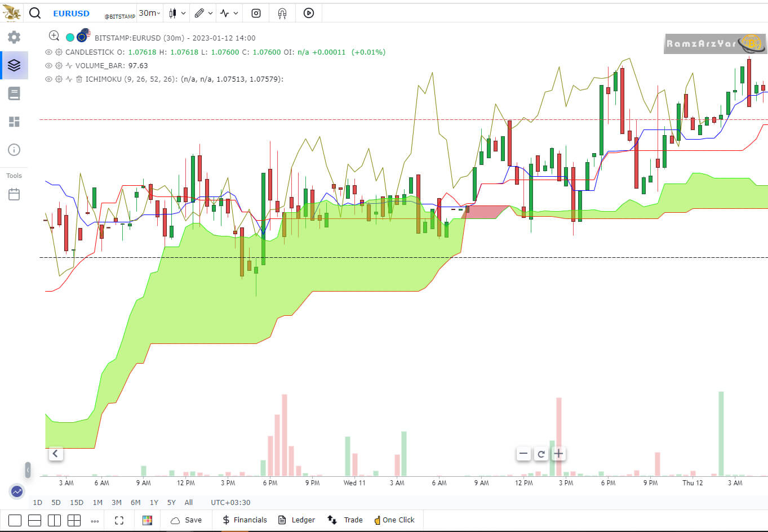Select two-row split chart layout
The width and height of the screenshot is (768, 532).
[x=34, y=521]
